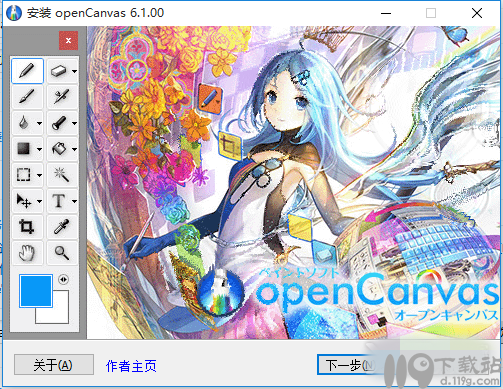Open the Move tool dropdown arrow
503x389 pixels.
coord(39,201)
